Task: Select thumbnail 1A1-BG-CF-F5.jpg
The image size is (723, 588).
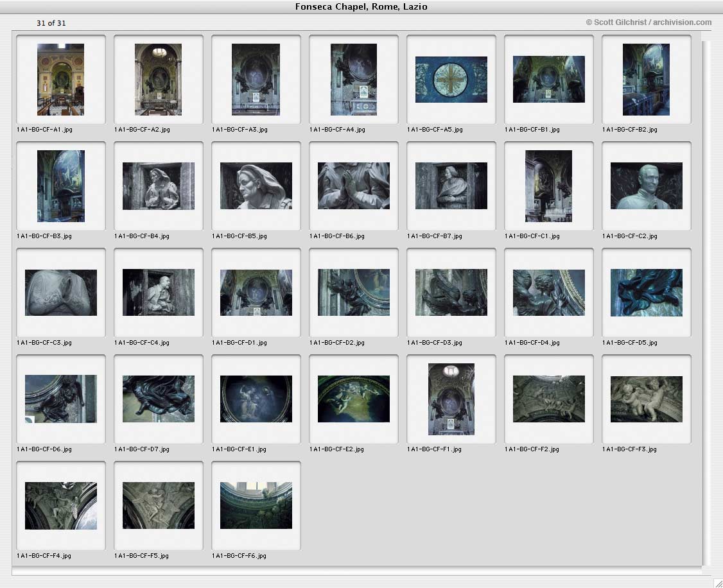Action: coord(158,506)
